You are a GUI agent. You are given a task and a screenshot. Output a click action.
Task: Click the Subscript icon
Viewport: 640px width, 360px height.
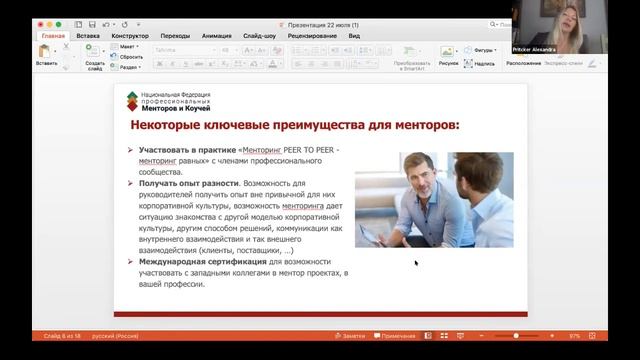225,64
